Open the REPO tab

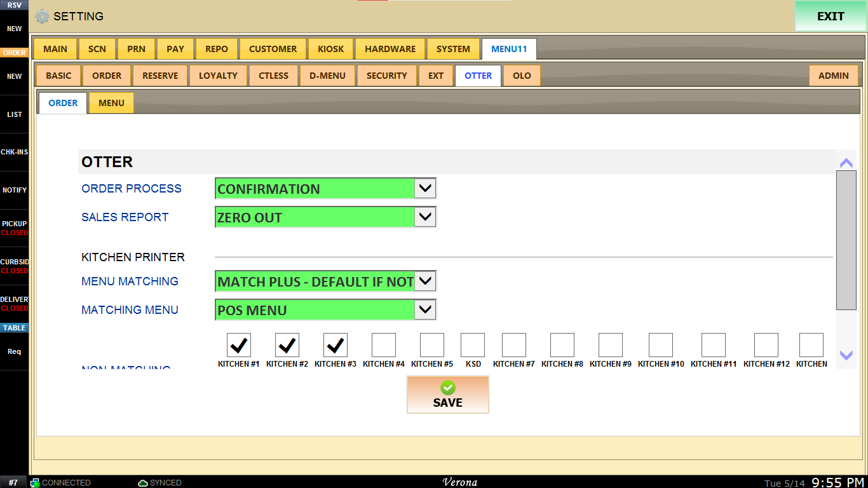tap(217, 49)
